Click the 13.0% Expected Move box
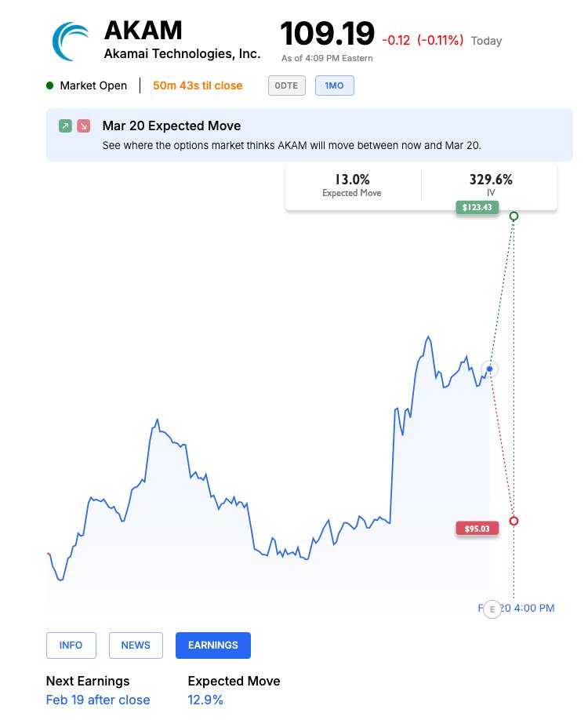 tap(351, 186)
